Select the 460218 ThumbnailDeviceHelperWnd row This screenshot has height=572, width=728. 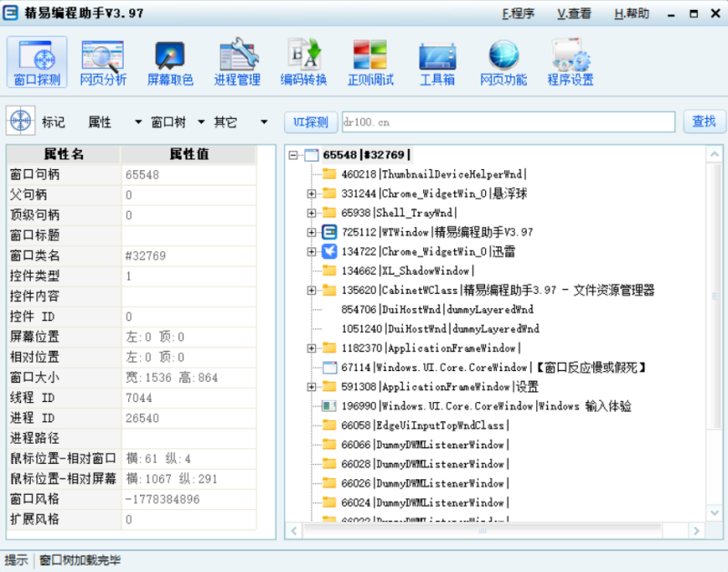[434, 174]
